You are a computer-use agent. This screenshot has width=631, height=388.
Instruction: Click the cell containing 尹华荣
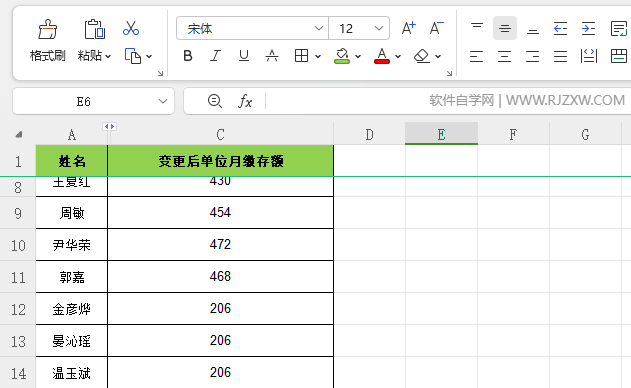tap(72, 245)
